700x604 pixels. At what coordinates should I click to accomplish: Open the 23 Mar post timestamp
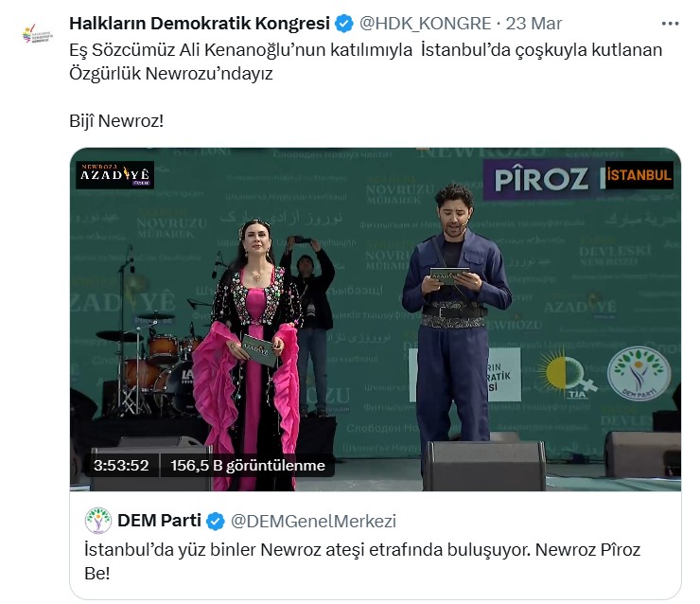point(534,24)
